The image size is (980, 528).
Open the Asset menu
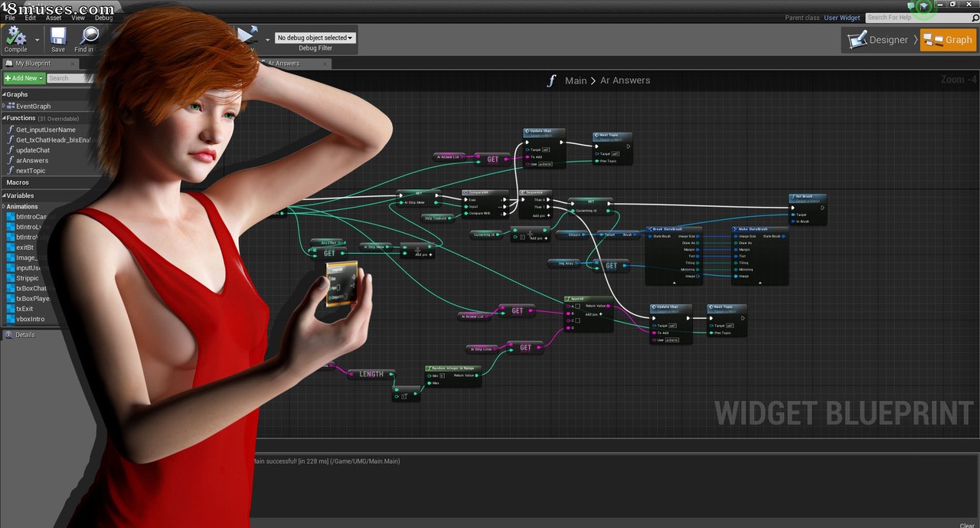[x=54, y=18]
